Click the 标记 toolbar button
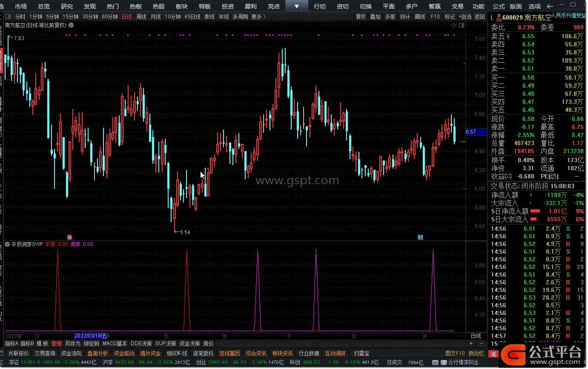The width and height of the screenshot is (588, 369). point(450,17)
